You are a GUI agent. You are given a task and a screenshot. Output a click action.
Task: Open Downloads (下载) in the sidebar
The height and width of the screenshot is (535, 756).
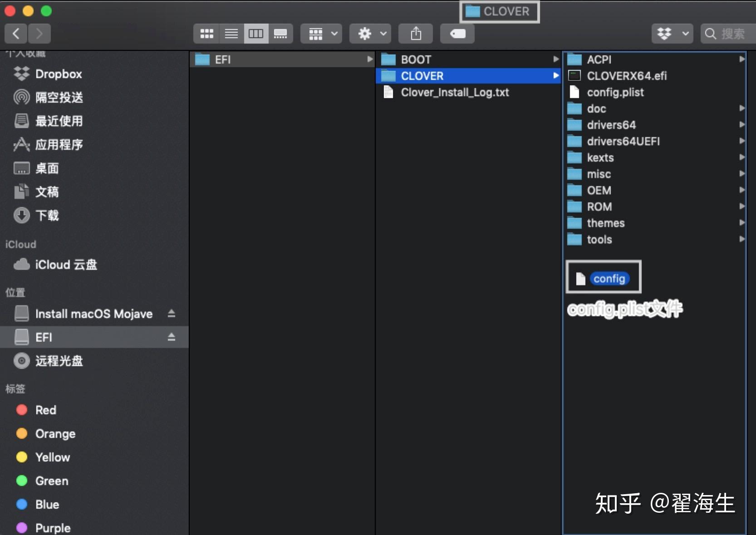coord(94,216)
